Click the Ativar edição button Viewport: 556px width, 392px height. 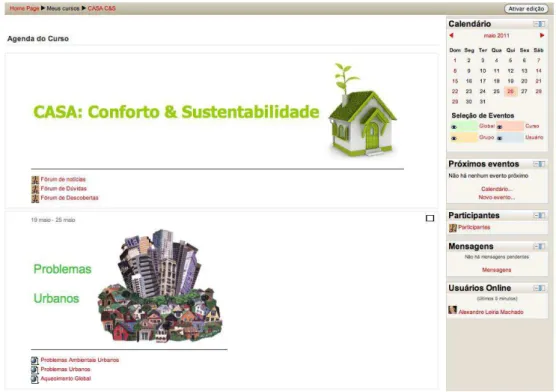[526, 9]
